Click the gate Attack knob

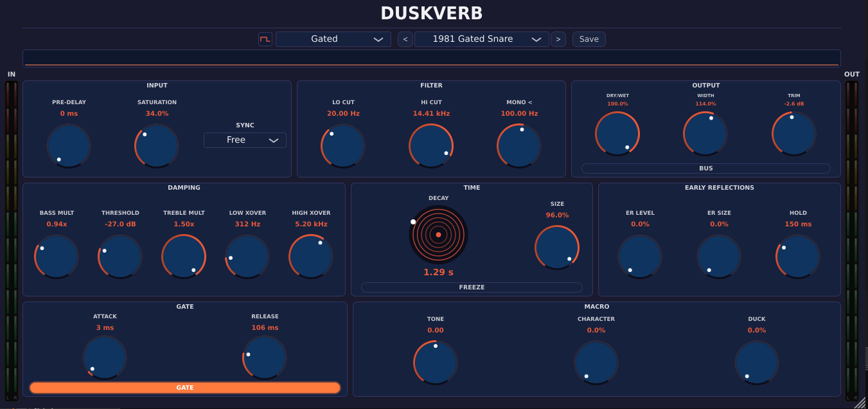105,358
